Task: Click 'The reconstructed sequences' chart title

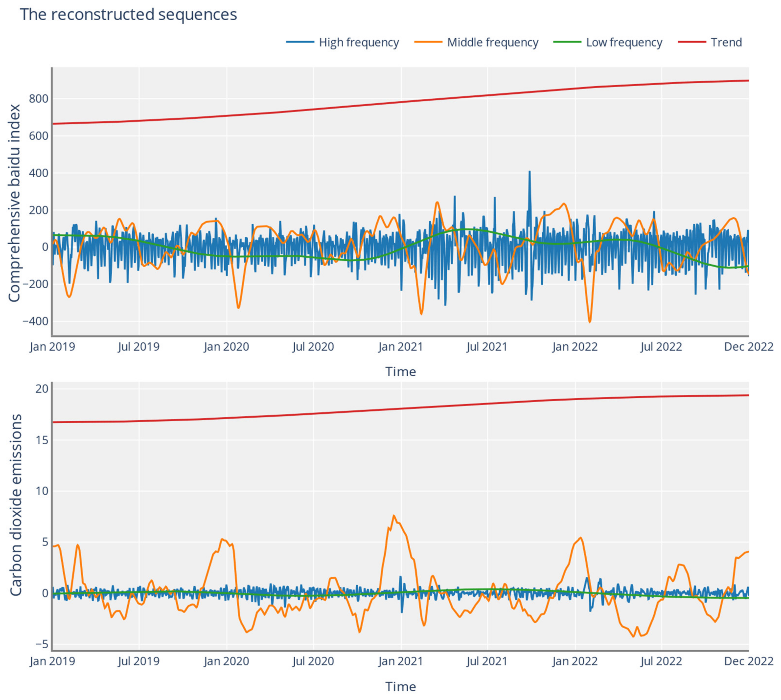Action: click(128, 15)
